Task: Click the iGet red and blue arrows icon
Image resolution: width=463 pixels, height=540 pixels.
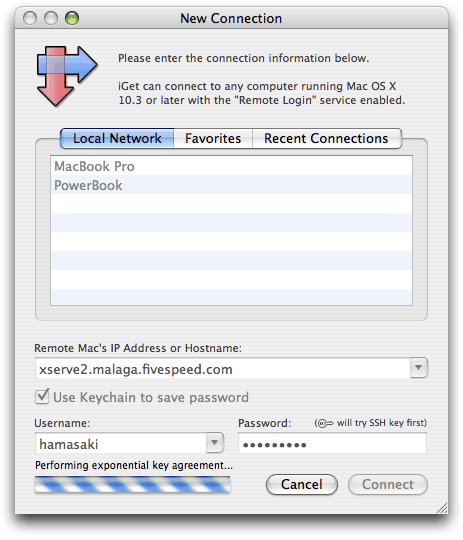Action: [x=67, y=76]
